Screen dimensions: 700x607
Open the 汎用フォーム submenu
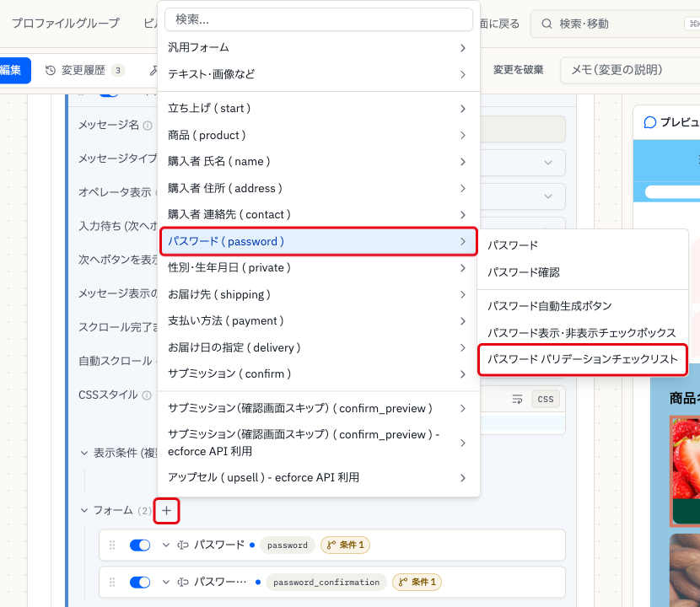tap(318, 48)
